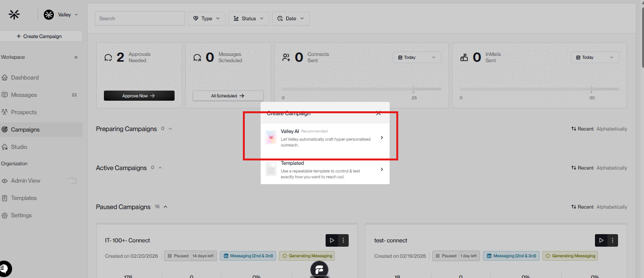Click the floating F widget icon

319,269
